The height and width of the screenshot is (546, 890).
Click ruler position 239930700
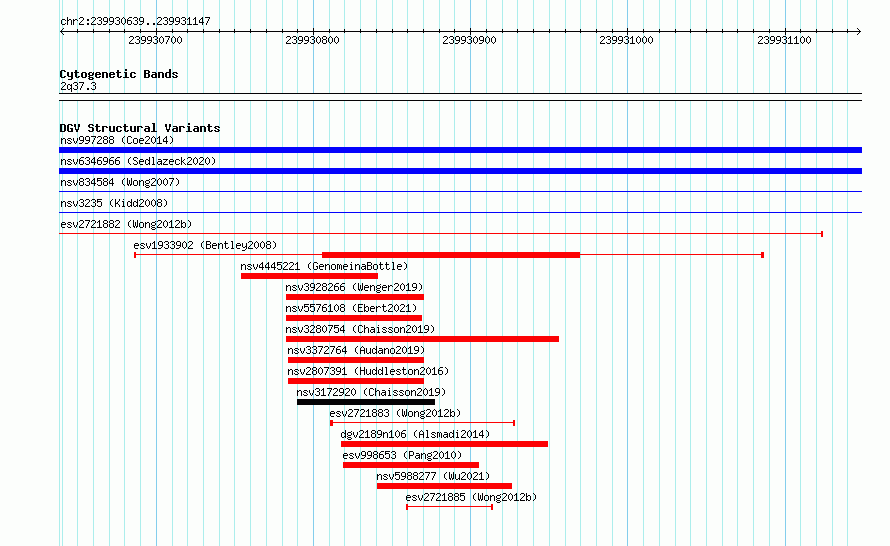pyautogui.click(x=156, y=40)
